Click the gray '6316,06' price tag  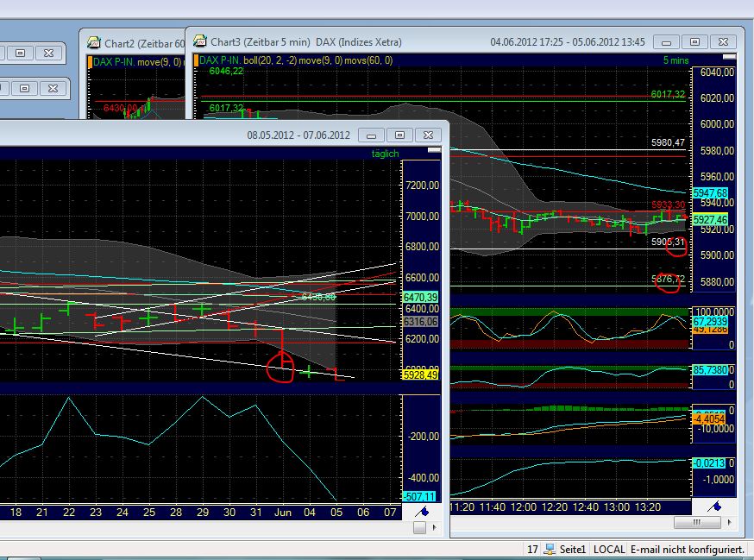click(x=421, y=321)
